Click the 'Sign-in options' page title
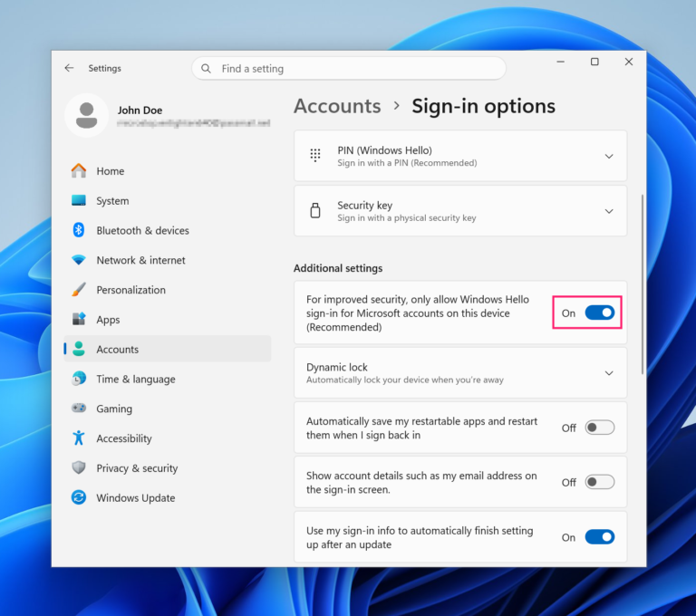This screenshot has height=616, width=696. point(483,106)
